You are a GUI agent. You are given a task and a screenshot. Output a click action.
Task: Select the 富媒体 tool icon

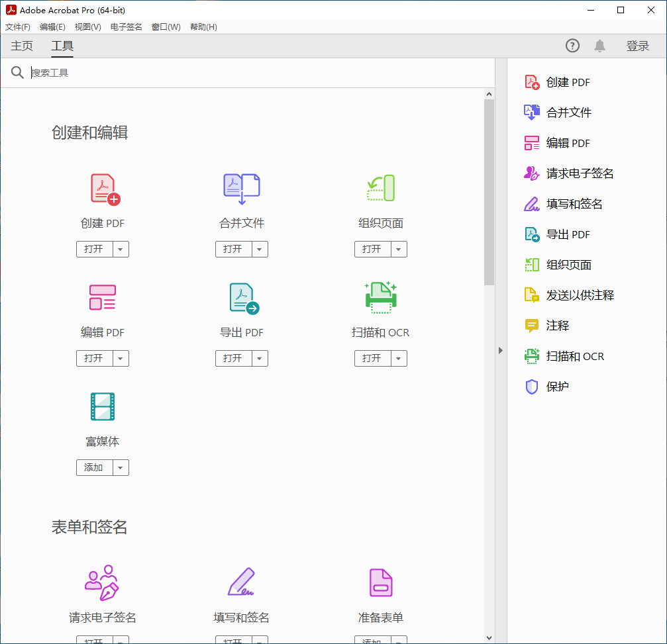click(103, 406)
